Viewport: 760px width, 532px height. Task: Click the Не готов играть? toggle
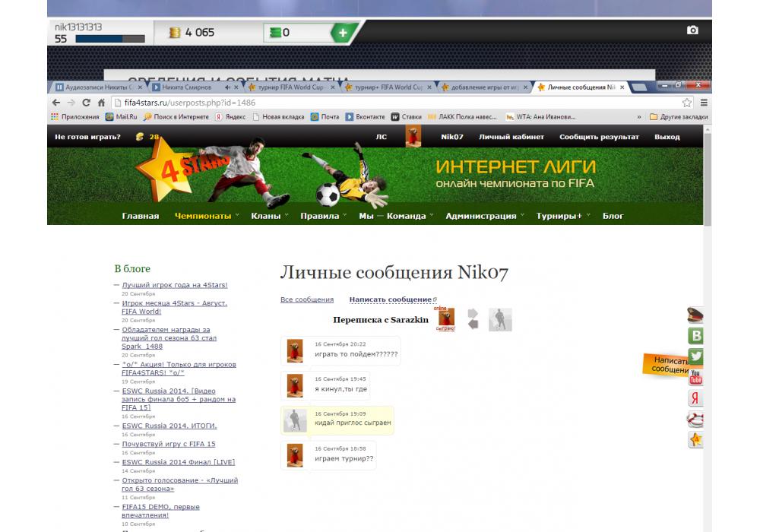click(x=87, y=137)
